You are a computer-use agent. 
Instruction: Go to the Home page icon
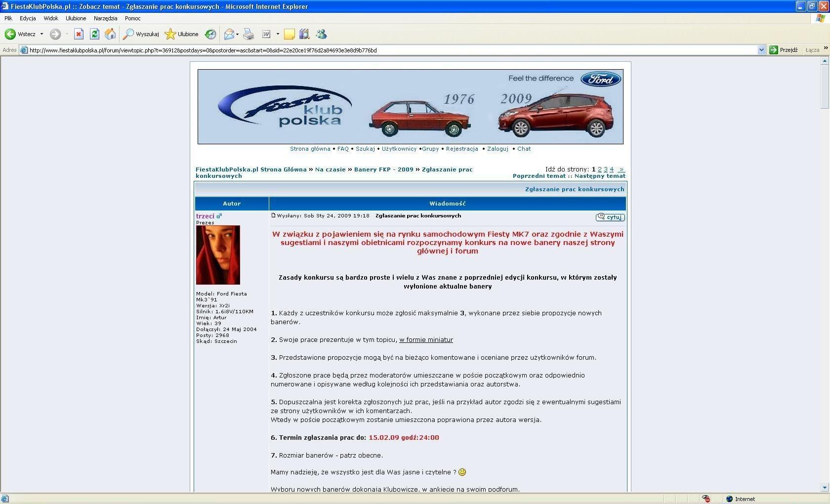point(110,34)
